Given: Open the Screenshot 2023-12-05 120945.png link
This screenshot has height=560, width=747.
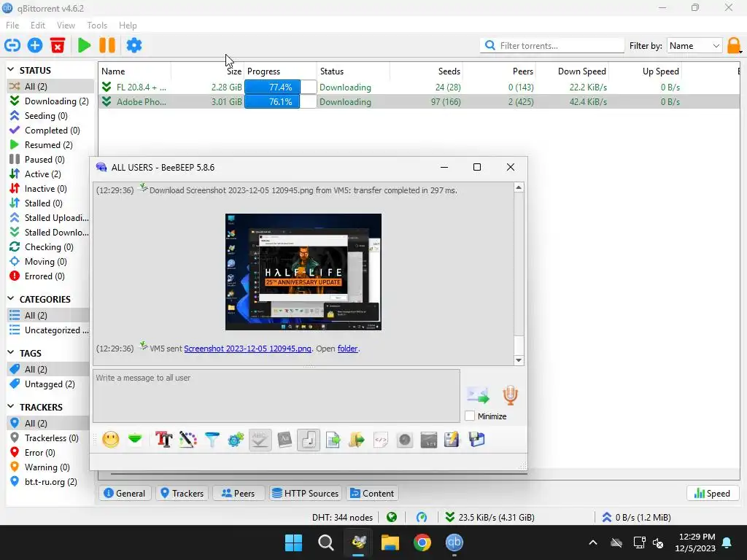Looking at the screenshot, I should coord(248,349).
